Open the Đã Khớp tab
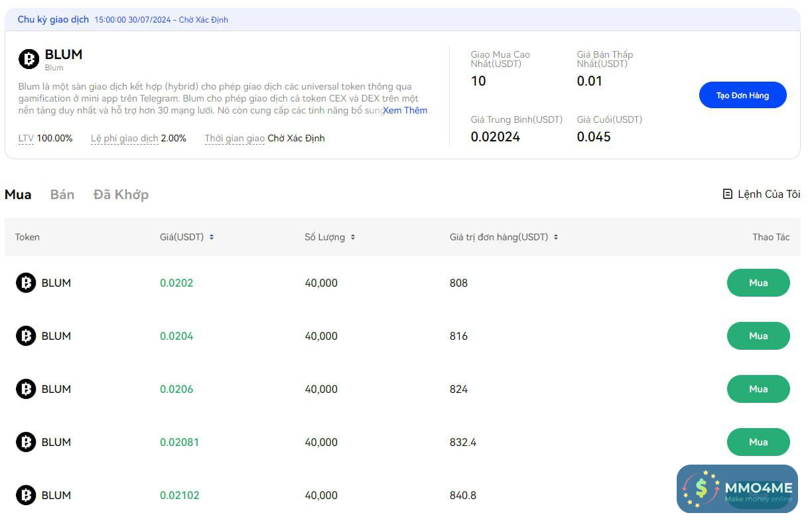This screenshot has width=812, height=523. [121, 194]
